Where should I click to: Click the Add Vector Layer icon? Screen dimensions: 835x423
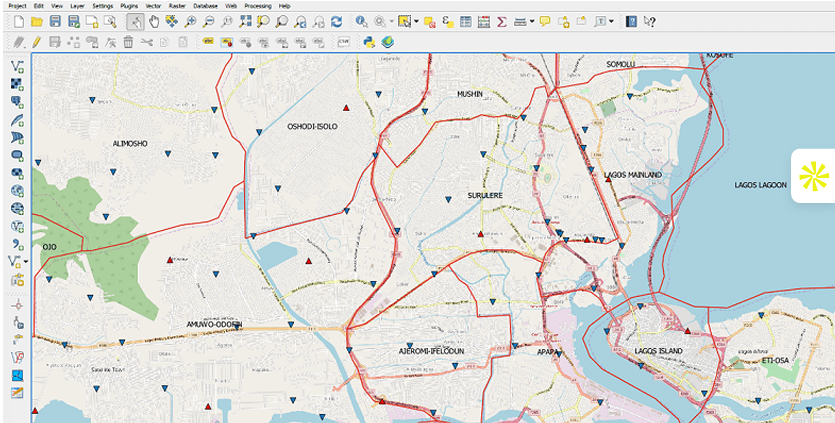[17, 67]
